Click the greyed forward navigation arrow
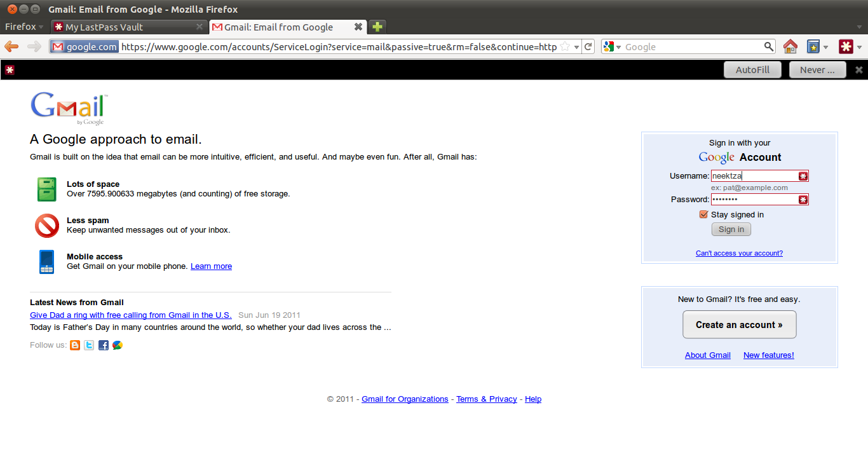The image size is (868, 473). coord(34,46)
